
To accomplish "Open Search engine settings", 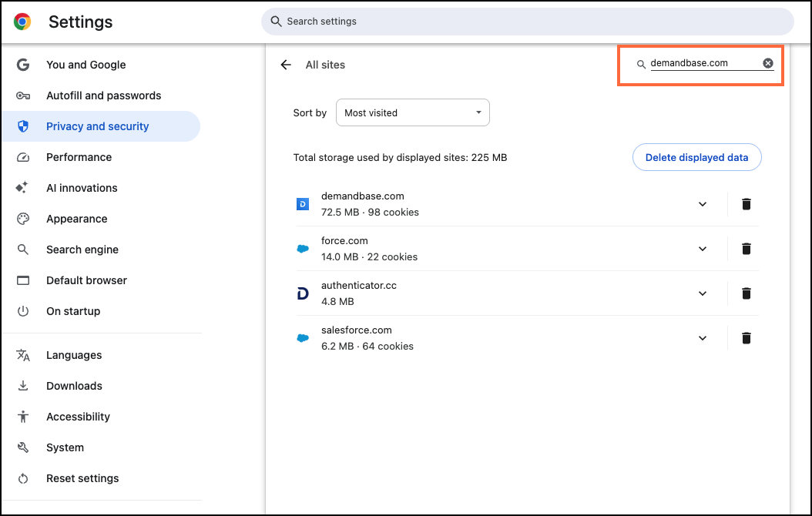I will [101, 250].
